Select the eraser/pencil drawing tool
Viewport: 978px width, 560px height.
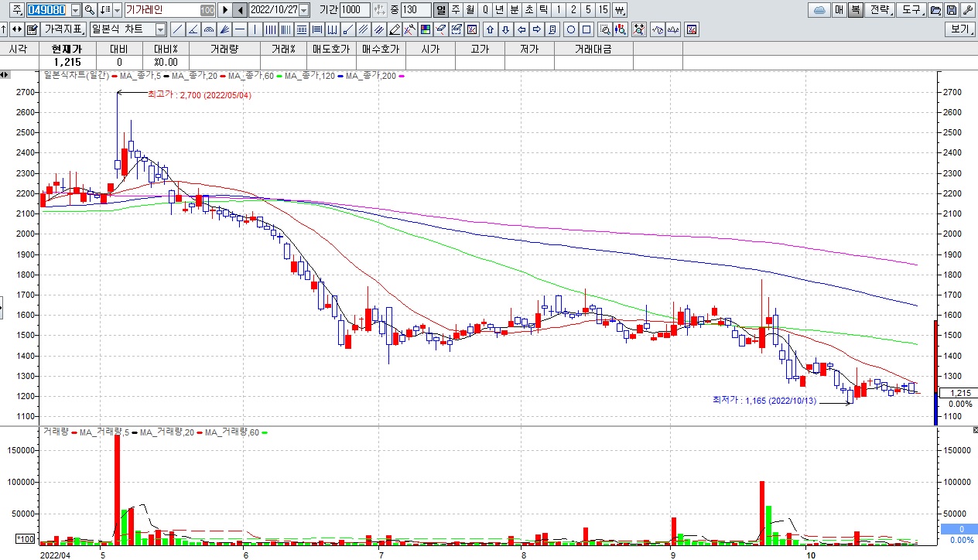coord(394,29)
